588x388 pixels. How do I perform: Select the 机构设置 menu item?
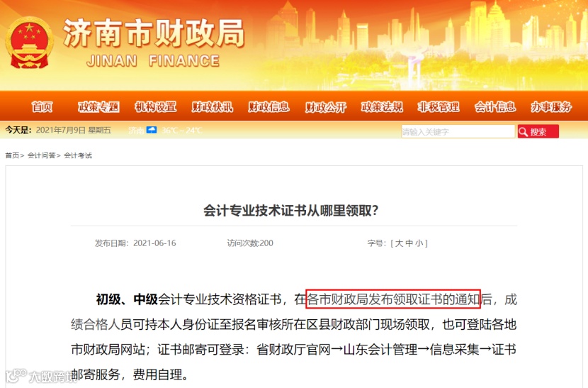(155, 107)
